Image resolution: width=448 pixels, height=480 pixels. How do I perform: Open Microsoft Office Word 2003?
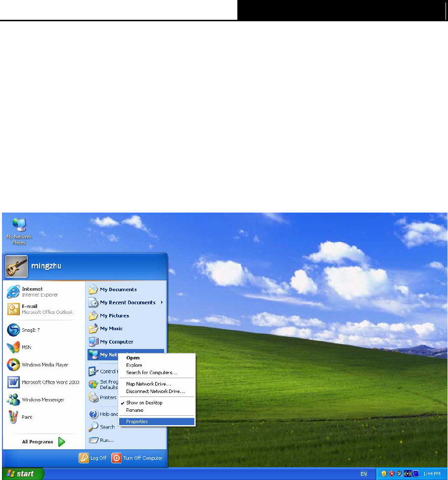pos(43,382)
